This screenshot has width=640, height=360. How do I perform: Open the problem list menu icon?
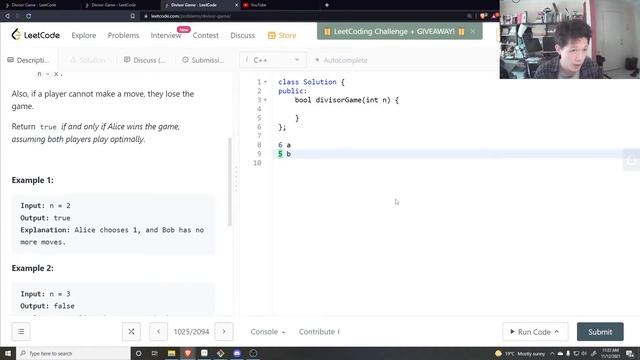click(21, 331)
